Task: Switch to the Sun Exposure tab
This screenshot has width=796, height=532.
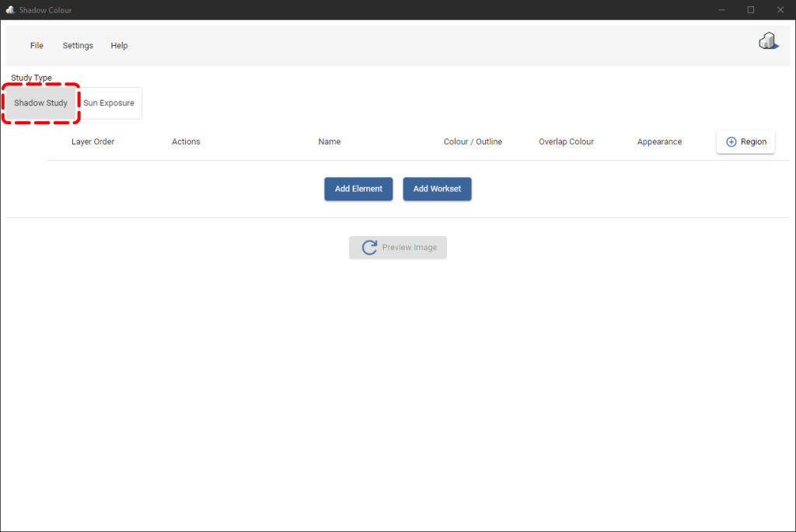Action: click(x=108, y=103)
